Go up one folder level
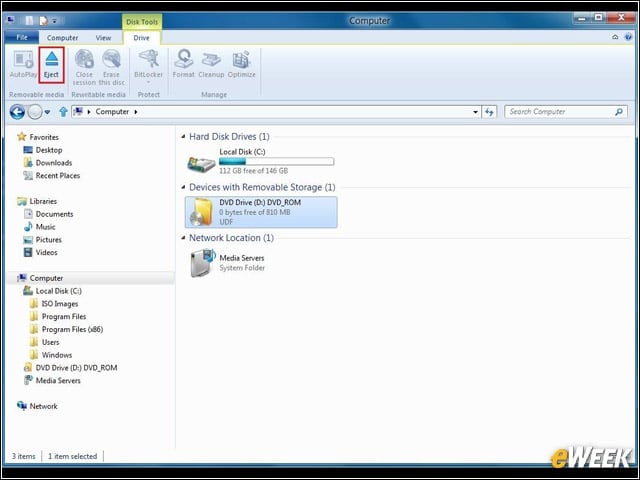The height and width of the screenshot is (480, 640). pos(63,111)
